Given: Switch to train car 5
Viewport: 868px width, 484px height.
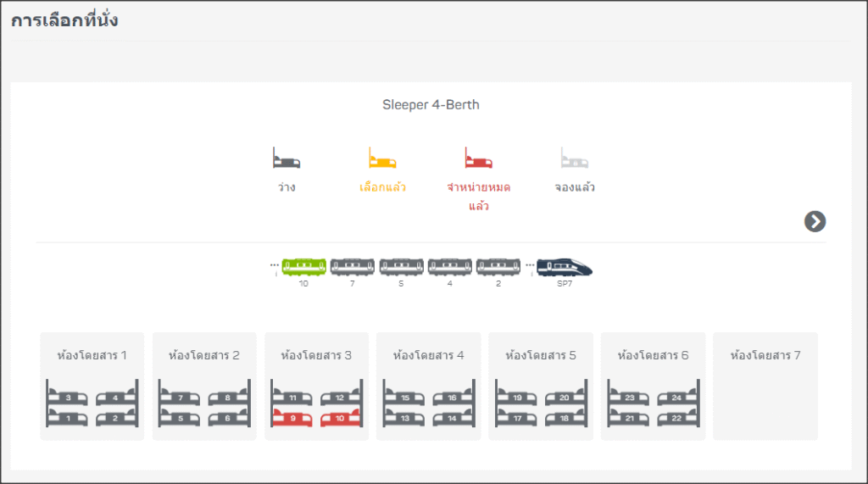Looking at the screenshot, I should click(401, 268).
